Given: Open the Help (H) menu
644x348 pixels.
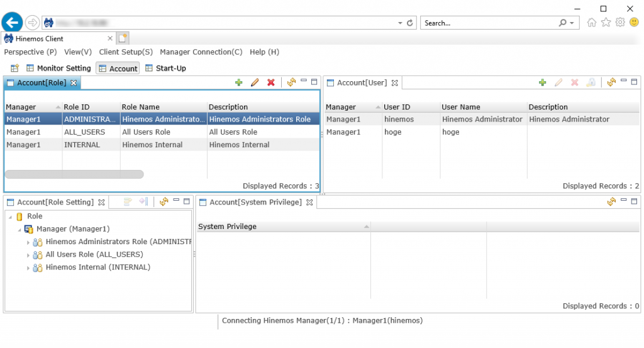Looking at the screenshot, I should pyautogui.click(x=265, y=52).
